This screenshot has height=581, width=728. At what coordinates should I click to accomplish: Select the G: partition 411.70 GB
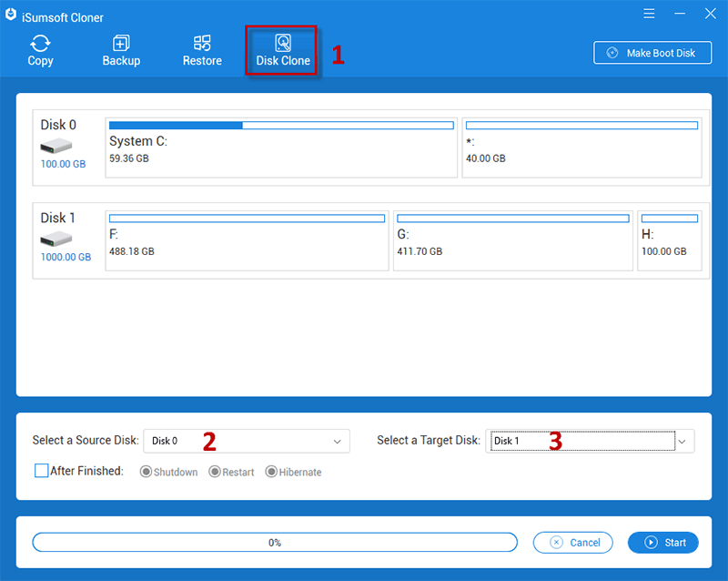(x=513, y=240)
